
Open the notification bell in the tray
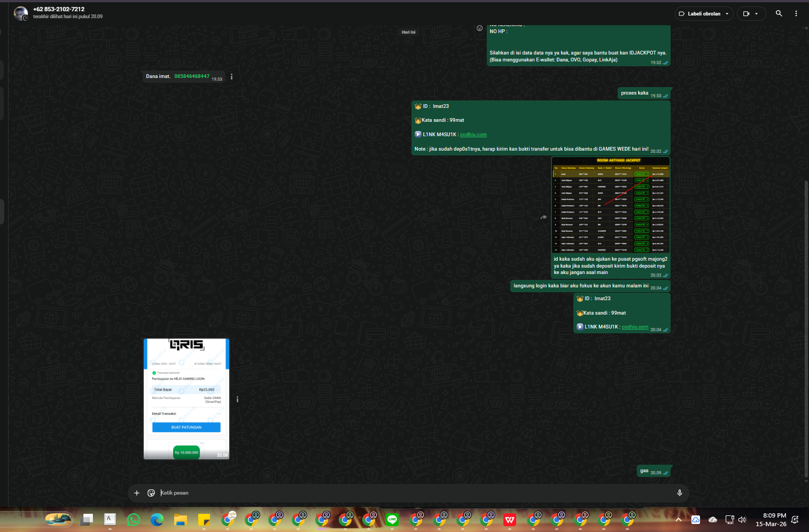coord(795,519)
